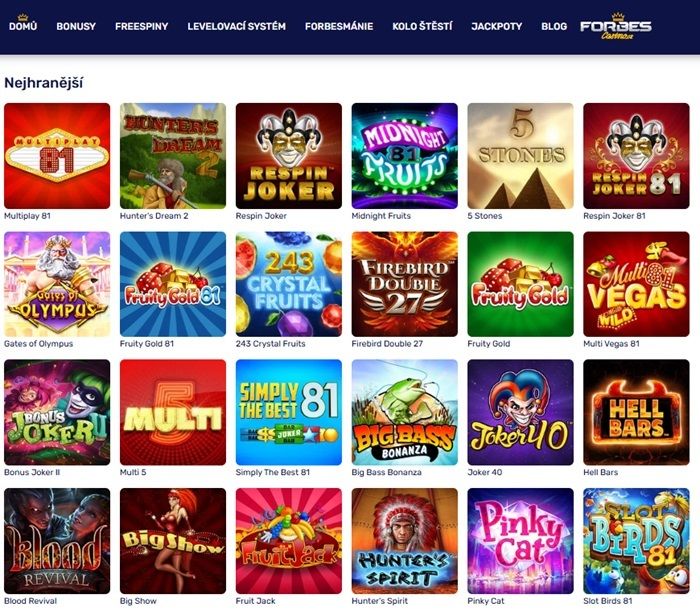Navigate to Freespiny page
The width and height of the screenshot is (700, 611).
142,26
